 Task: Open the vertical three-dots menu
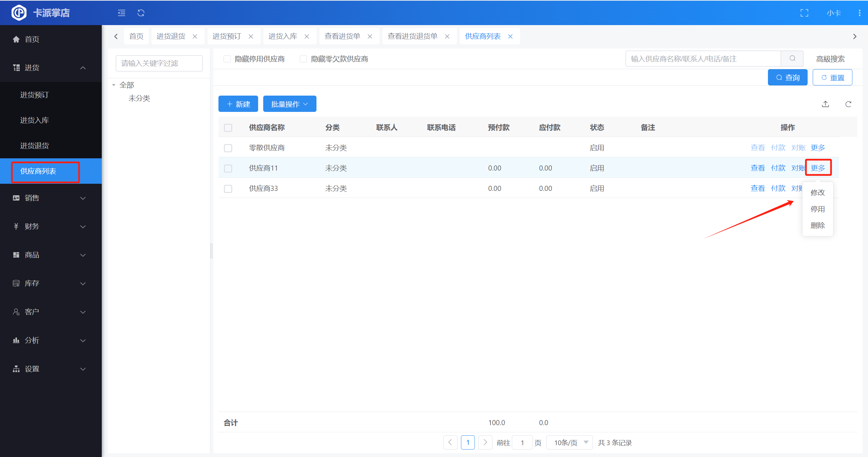click(x=859, y=13)
